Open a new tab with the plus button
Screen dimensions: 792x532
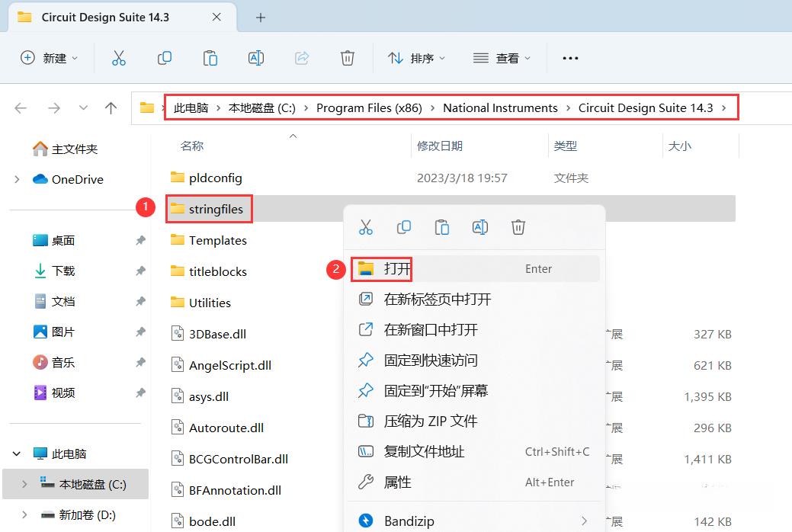coord(261,18)
